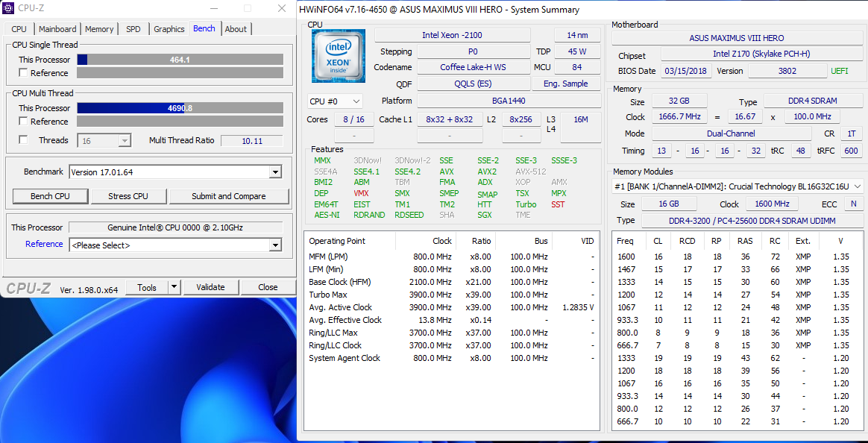Click the Intel Z170 chipset field

pyautogui.click(x=761, y=55)
